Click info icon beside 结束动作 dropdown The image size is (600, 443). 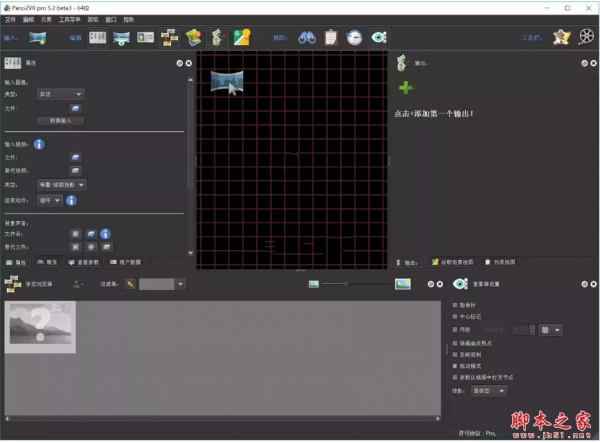click(71, 200)
